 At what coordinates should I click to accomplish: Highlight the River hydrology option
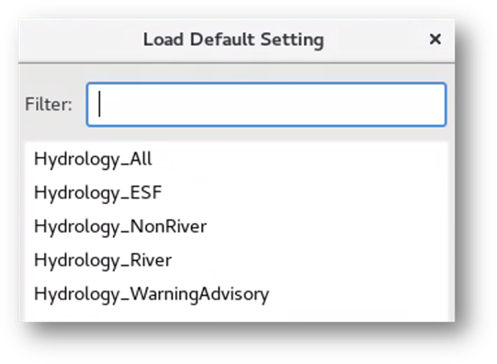pos(236,260)
